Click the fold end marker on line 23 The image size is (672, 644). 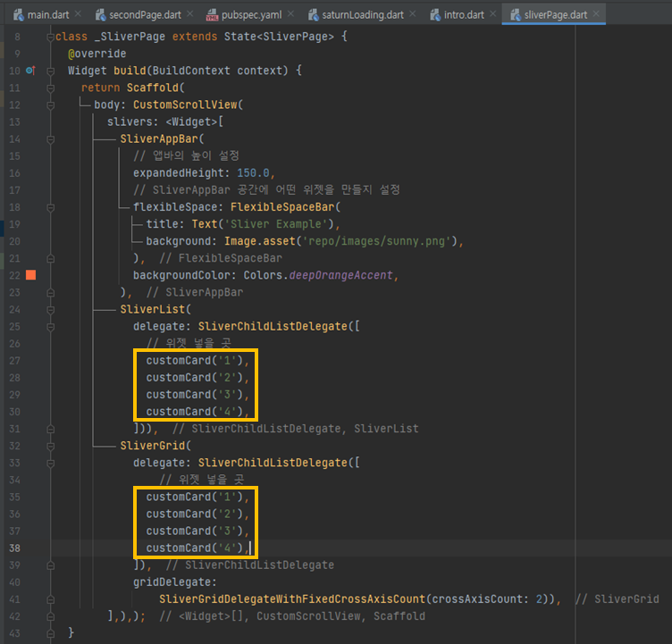point(51,293)
